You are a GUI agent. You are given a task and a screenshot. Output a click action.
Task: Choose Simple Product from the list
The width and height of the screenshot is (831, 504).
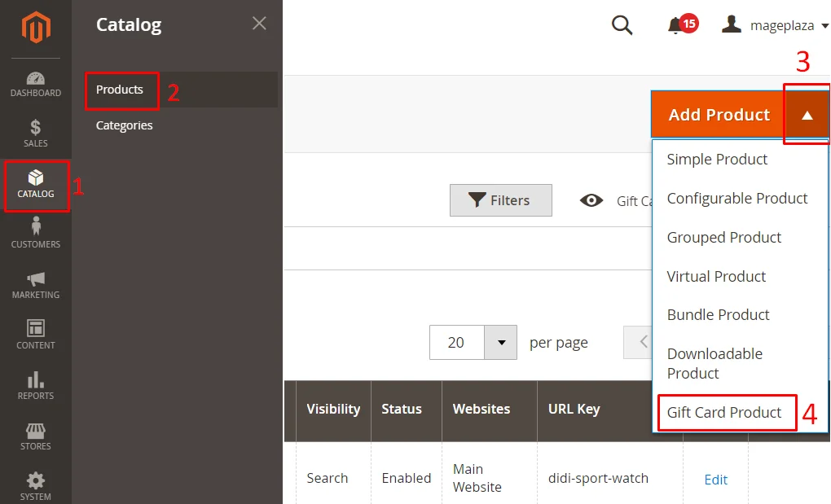pyautogui.click(x=717, y=160)
